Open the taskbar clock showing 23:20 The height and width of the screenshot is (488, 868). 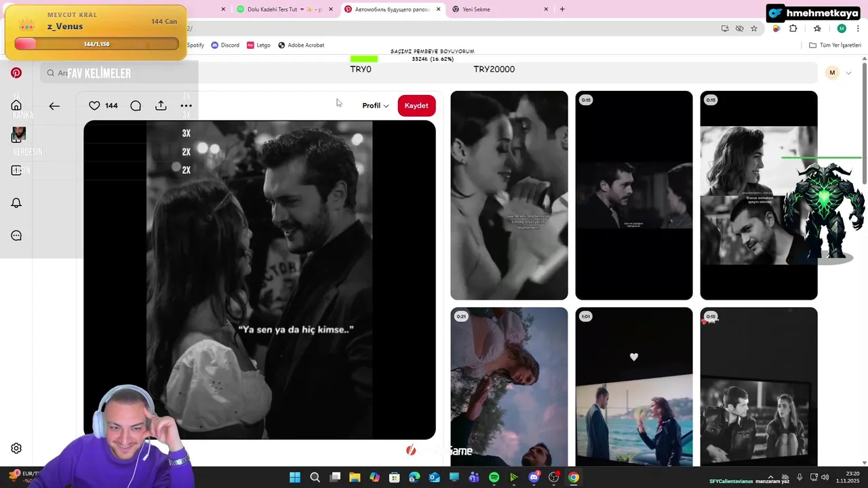(x=848, y=477)
